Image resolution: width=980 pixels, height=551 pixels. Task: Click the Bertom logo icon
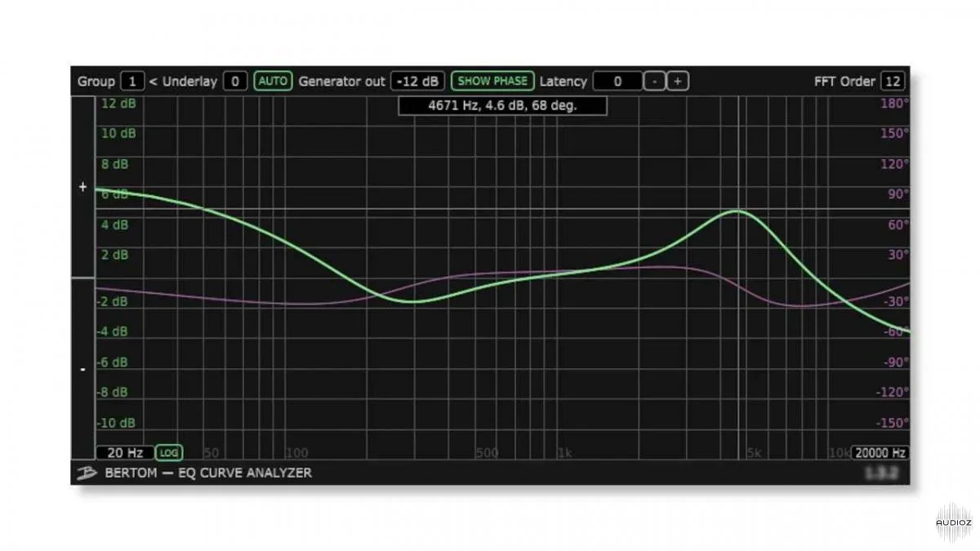85,473
